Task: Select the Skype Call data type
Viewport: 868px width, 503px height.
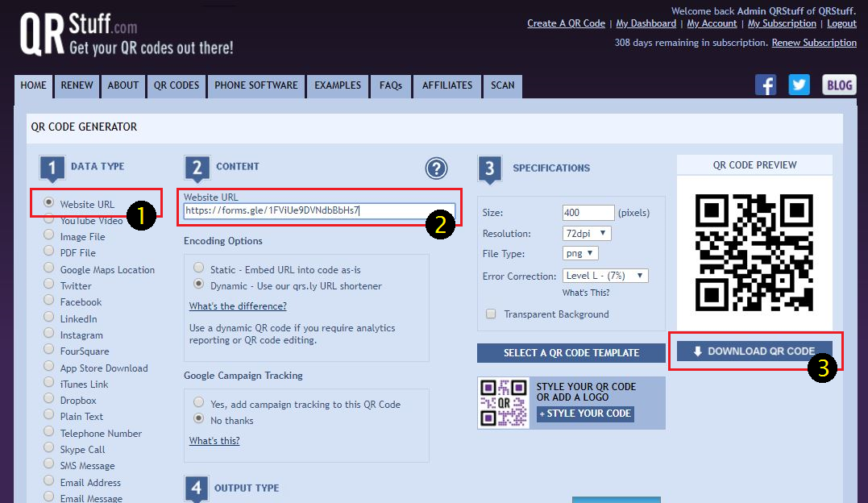Action: point(48,447)
